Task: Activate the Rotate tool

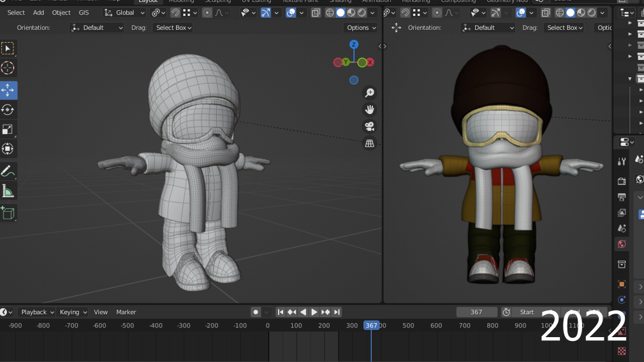Action: point(8,110)
